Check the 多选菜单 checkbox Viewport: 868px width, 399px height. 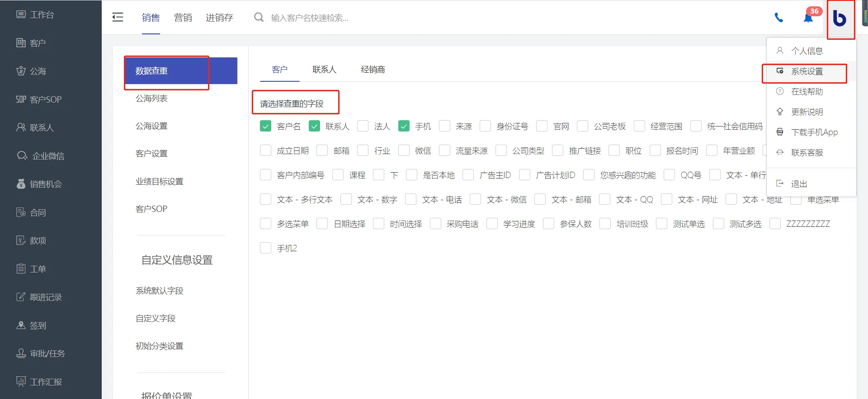click(x=266, y=224)
